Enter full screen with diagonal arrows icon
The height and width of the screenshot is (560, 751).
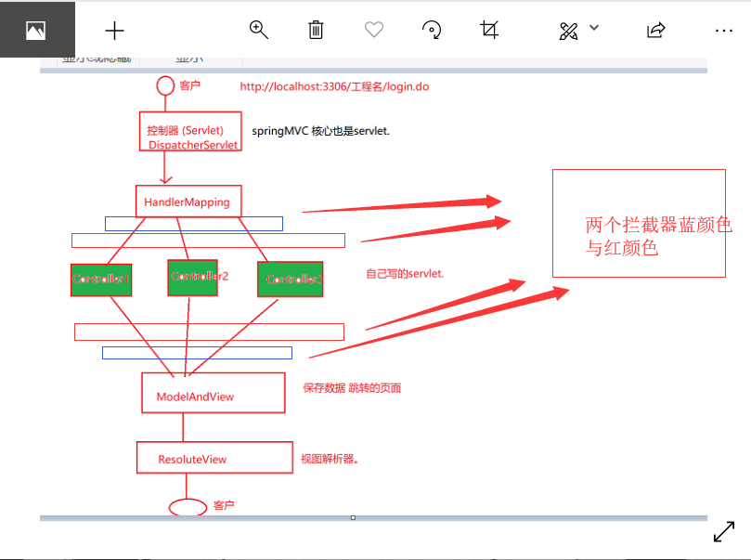pos(724,532)
